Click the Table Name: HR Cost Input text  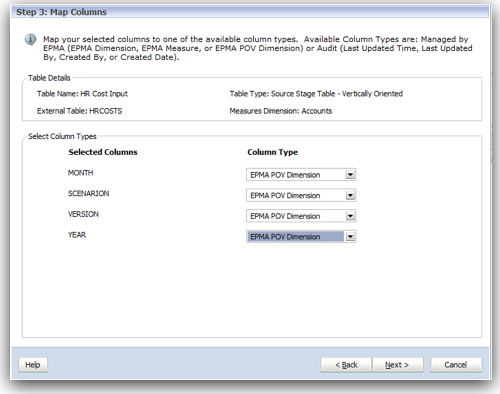point(82,94)
